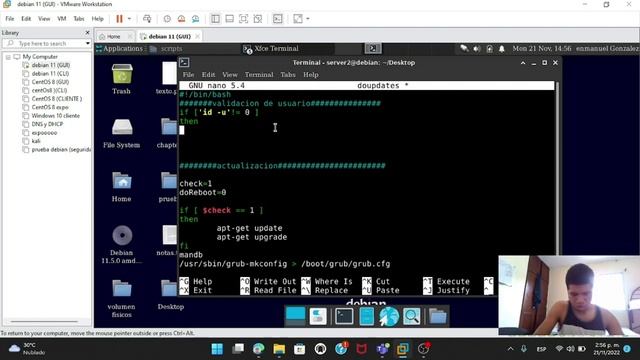Image resolution: width=640 pixels, height=360 pixels.
Task: Open VMware Edit menu
Action: pos(26,19)
